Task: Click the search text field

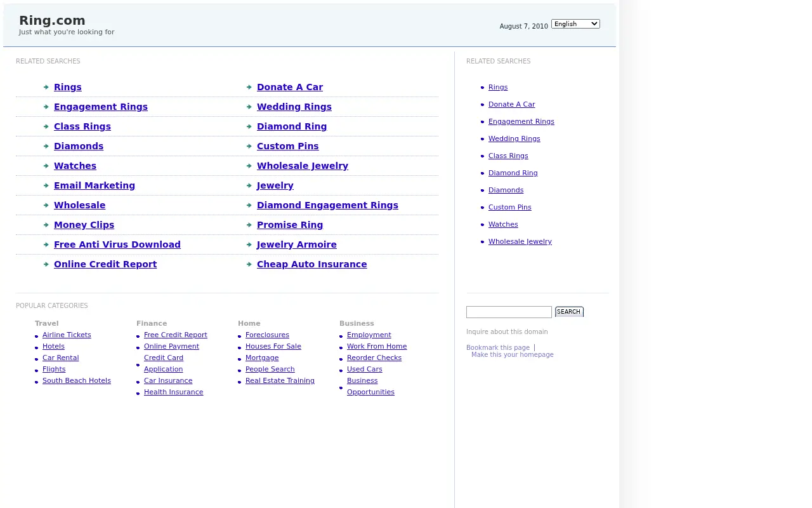Action: click(x=509, y=312)
